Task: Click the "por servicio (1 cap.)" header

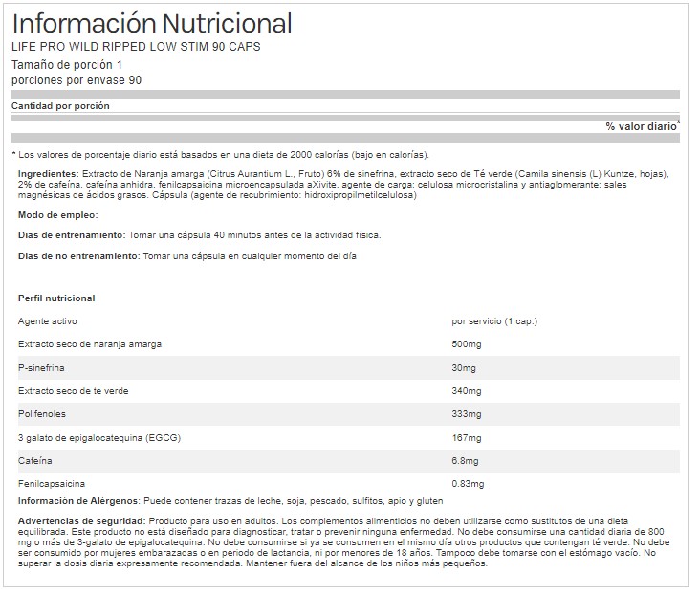Action: point(494,321)
